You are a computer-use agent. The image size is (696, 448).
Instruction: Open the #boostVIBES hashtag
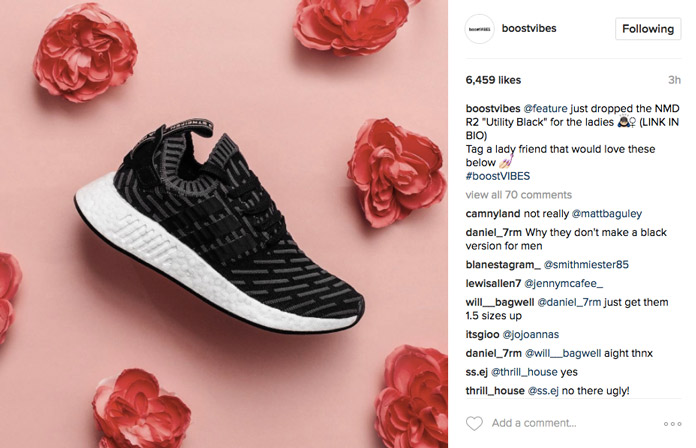[498, 176]
